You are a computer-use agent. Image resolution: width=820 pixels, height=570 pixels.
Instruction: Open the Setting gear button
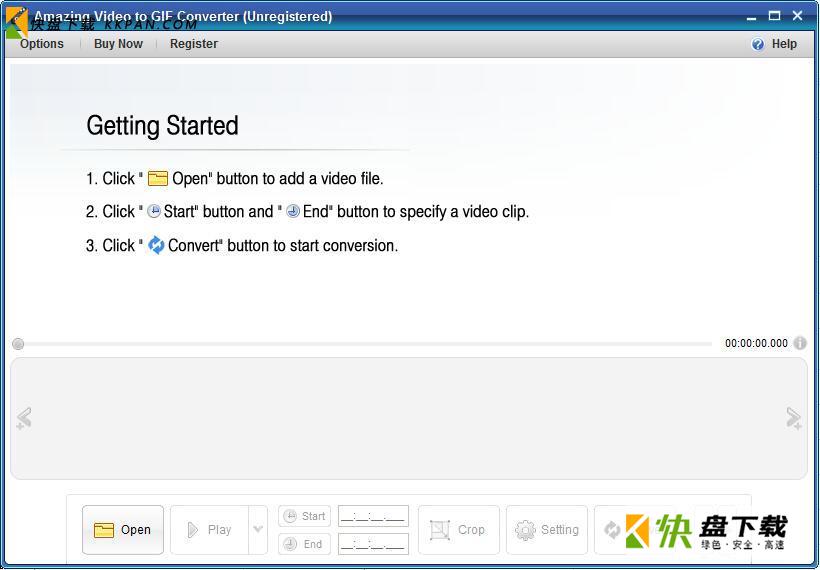tap(546, 530)
